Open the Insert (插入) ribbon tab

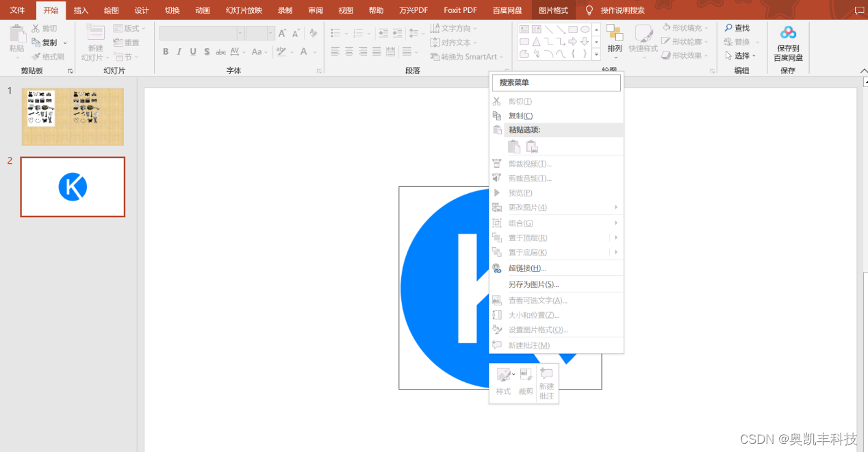[81, 10]
